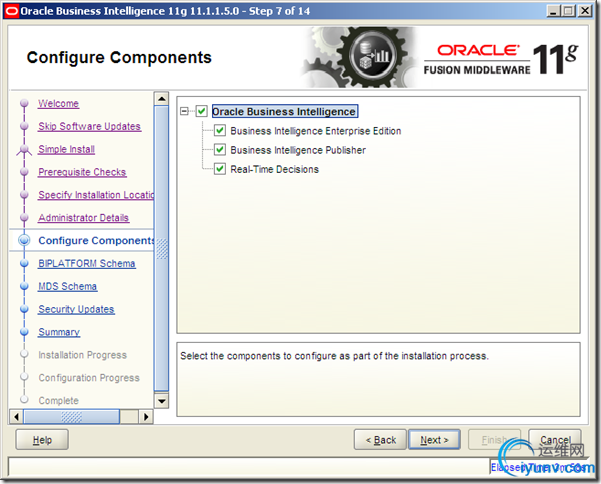
Task: Select the current Configure Components step
Action: [96, 241]
